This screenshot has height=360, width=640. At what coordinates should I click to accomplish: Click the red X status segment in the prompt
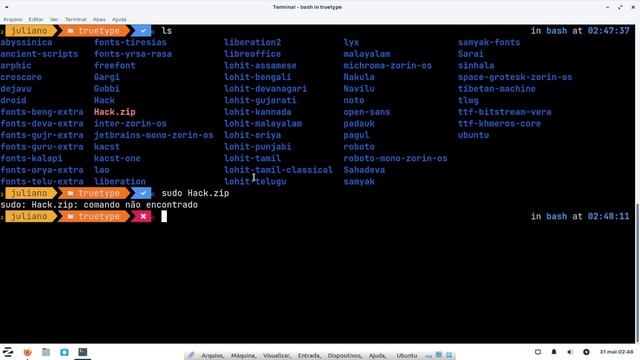tap(143, 216)
